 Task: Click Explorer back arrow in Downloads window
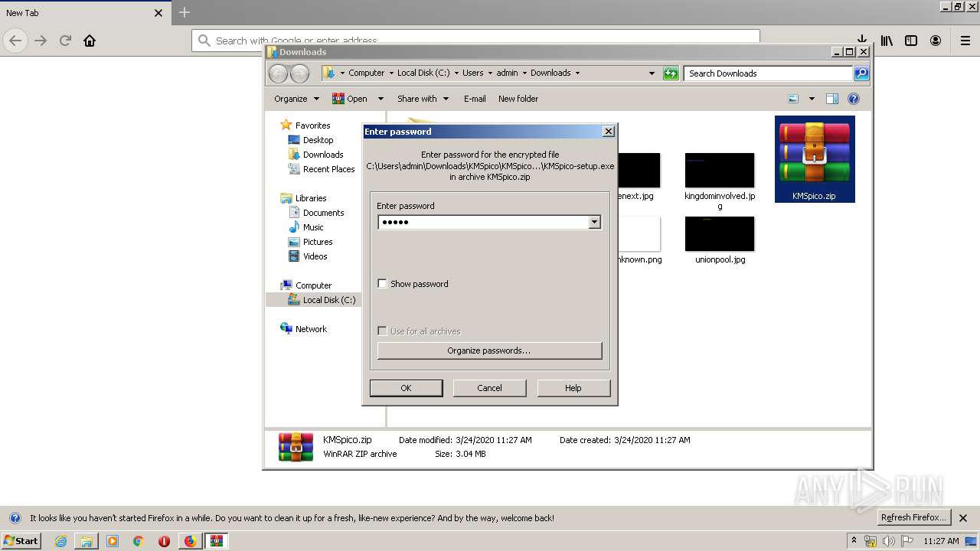click(278, 73)
